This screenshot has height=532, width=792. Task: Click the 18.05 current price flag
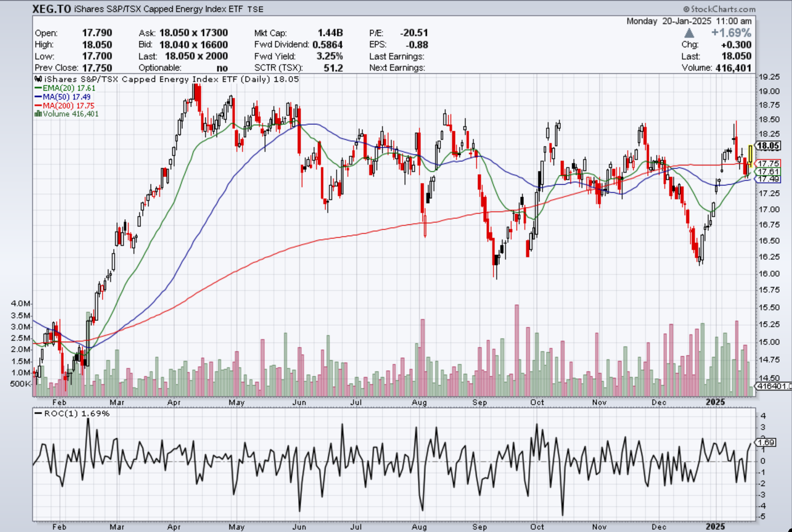(x=768, y=146)
